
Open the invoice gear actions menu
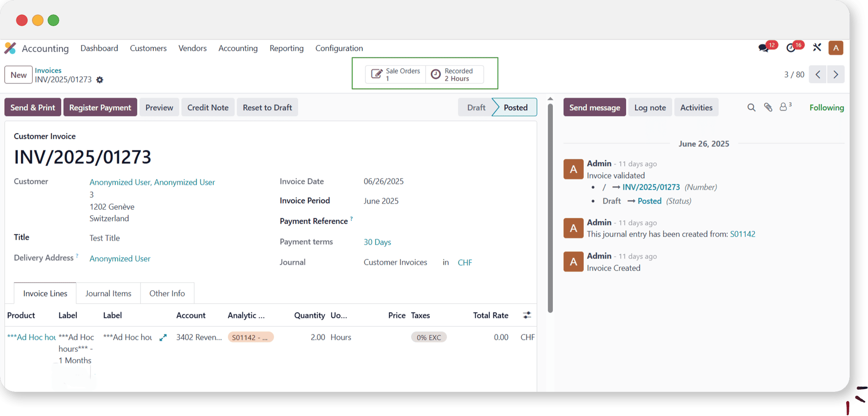100,80
